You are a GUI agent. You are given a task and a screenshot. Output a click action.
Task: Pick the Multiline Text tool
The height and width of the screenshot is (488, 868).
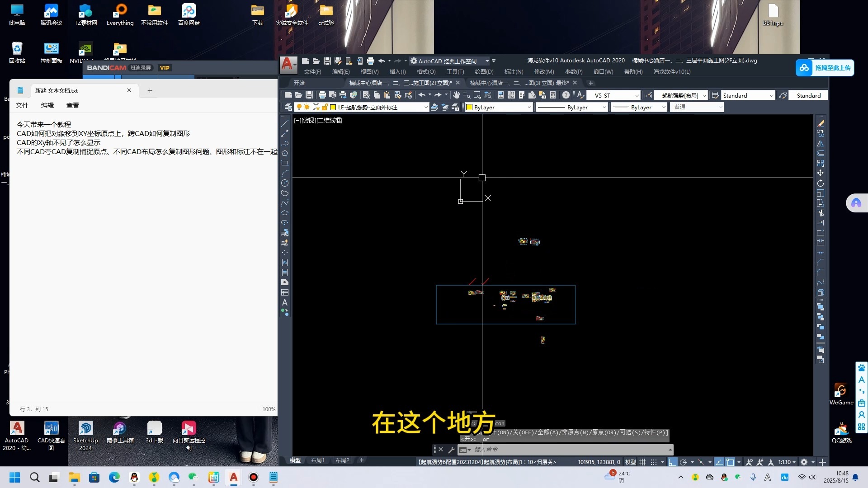(285, 302)
